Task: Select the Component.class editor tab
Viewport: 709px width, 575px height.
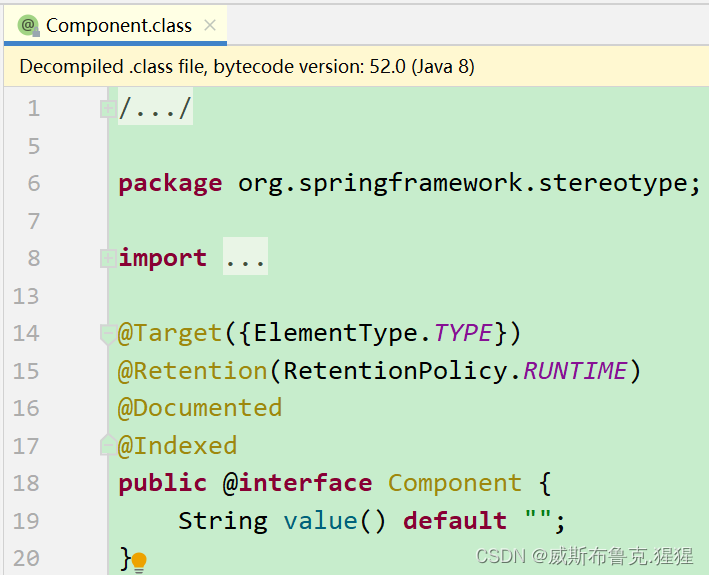Action: [118, 26]
